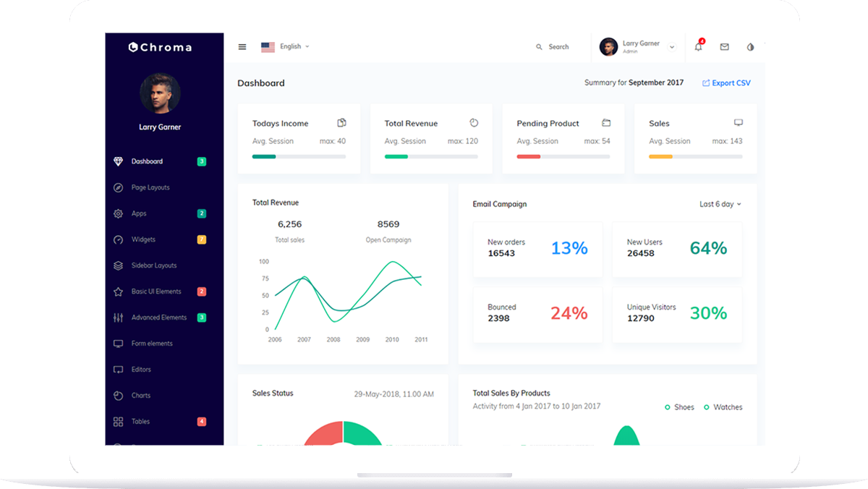Open the Last 6 day dropdown
Image resolution: width=868 pixels, height=489 pixels.
coord(720,204)
